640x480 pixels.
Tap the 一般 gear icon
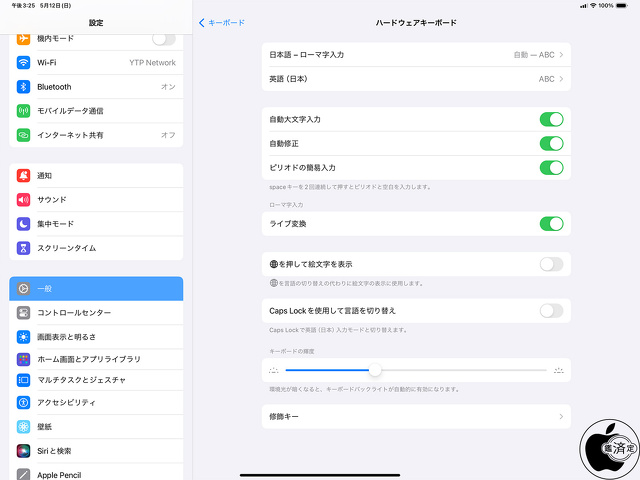[x=23, y=289]
